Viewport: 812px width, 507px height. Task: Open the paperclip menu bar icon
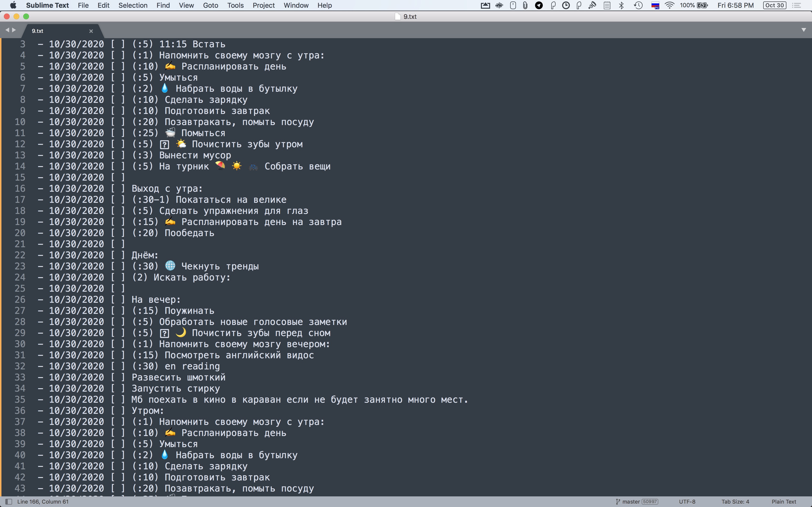525,5
